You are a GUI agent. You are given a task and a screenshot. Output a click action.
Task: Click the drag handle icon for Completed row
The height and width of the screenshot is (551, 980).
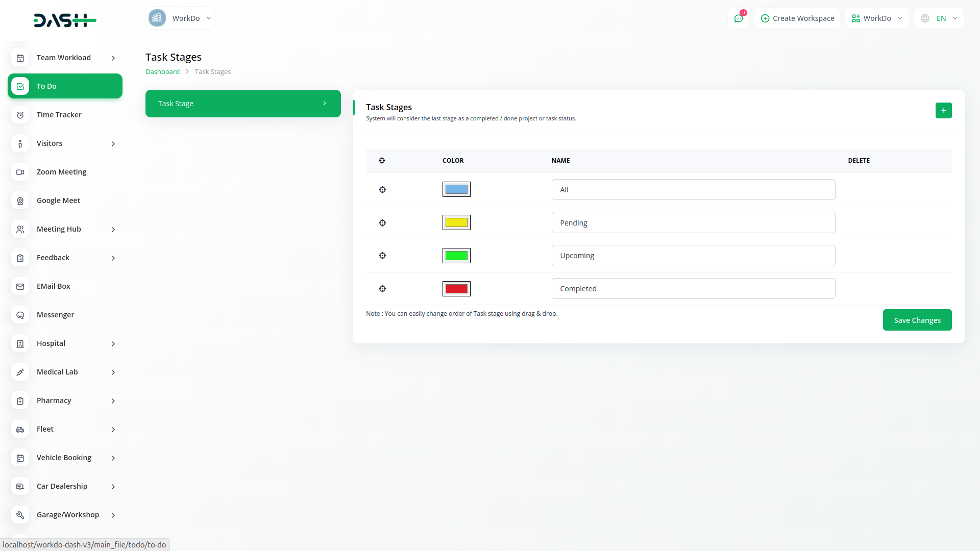tap(382, 289)
